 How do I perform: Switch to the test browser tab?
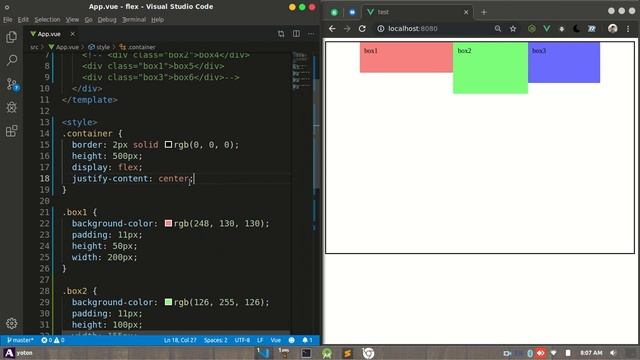416,12
